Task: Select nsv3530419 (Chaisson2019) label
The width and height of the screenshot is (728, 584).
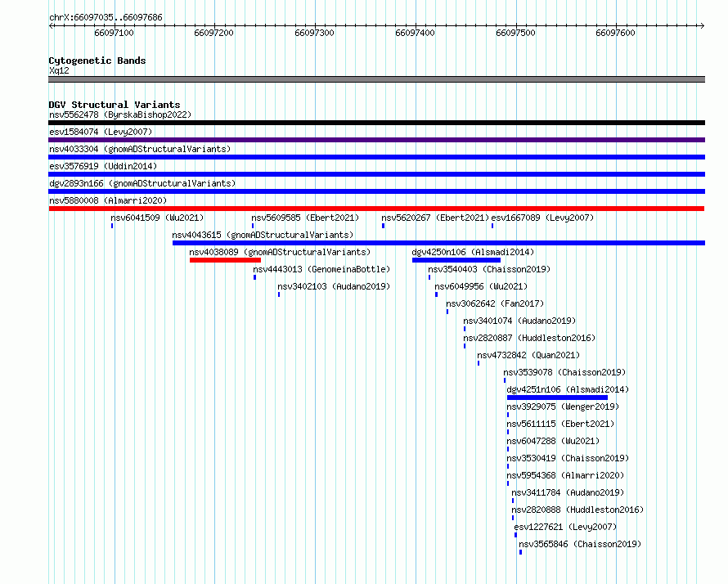Action: coord(568,458)
